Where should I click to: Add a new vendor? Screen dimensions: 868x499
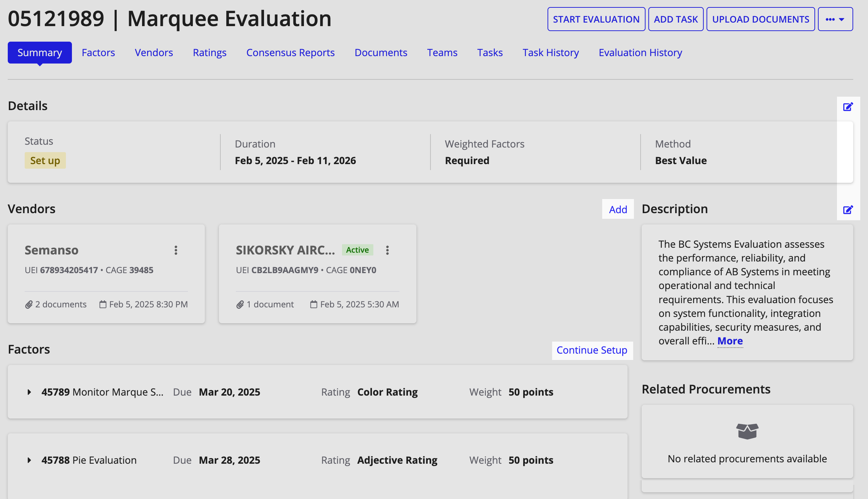[x=618, y=209]
